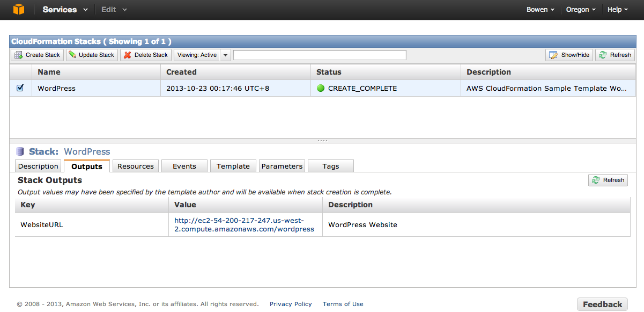Open the Oregon region selector
This screenshot has width=644, height=312.
[581, 10]
